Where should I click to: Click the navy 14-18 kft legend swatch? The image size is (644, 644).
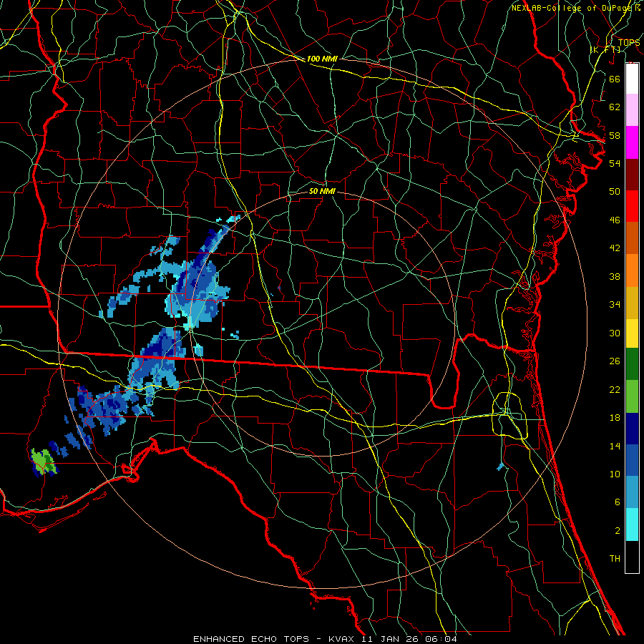[632, 429]
